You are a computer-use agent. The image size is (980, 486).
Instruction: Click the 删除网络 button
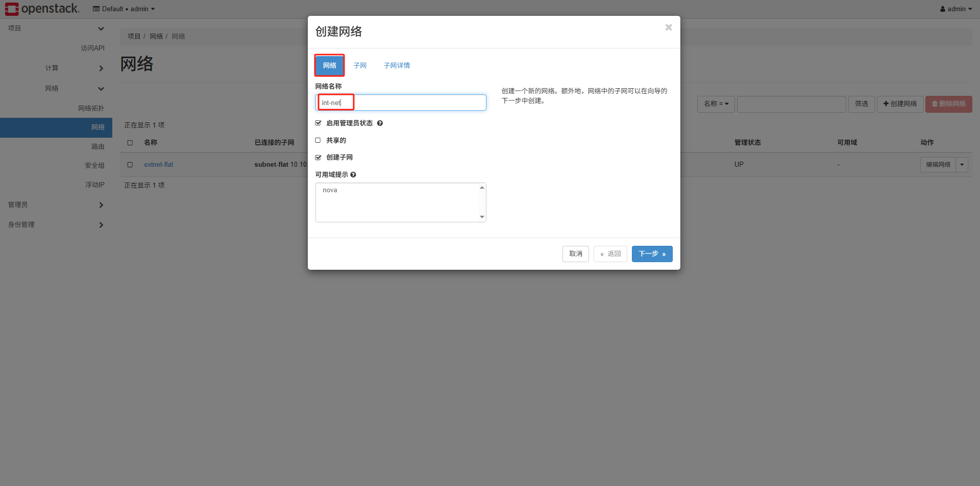948,104
